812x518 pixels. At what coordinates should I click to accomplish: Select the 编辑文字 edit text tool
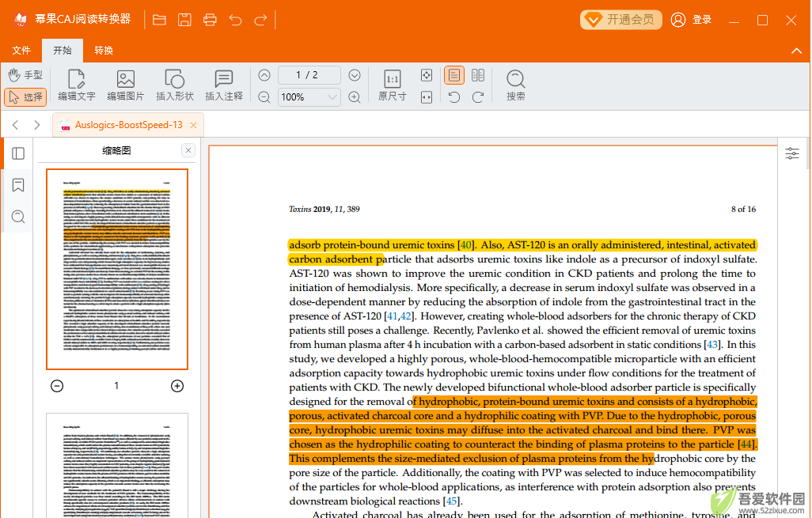point(77,85)
